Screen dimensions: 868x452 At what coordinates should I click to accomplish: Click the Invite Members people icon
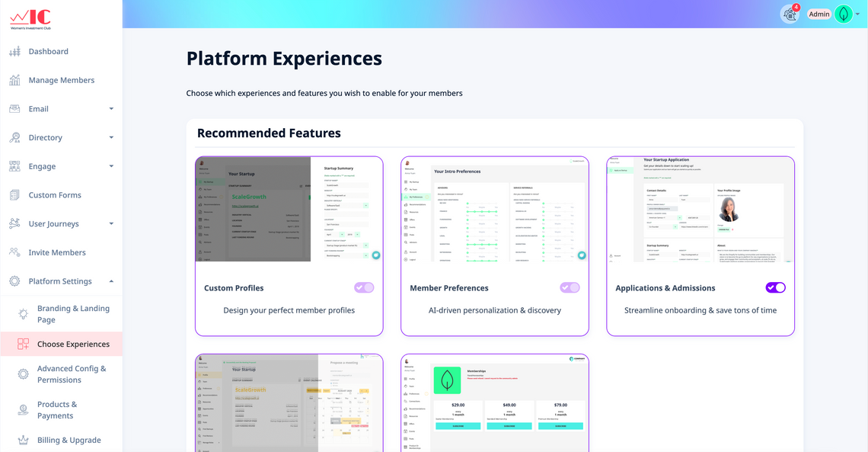click(15, 252)
